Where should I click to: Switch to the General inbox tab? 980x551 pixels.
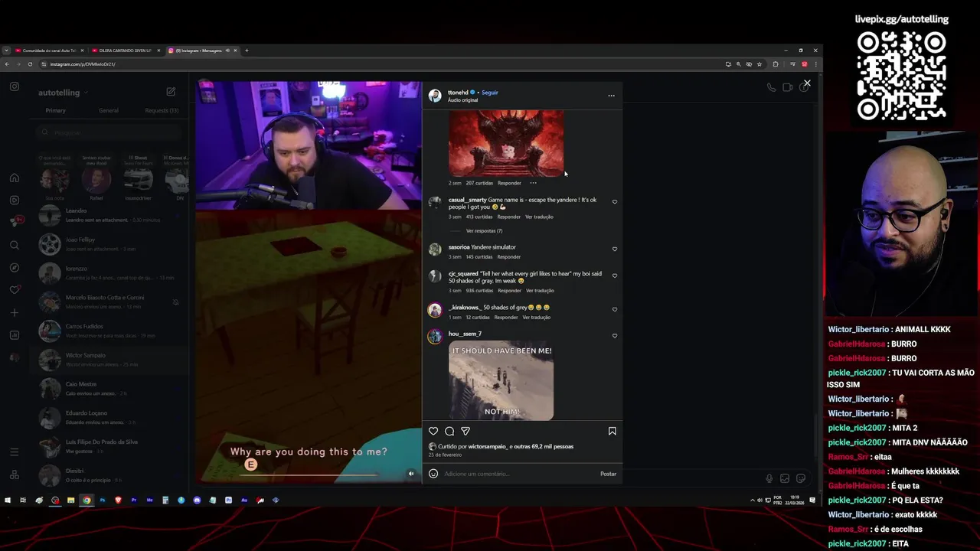pos(109,110)
